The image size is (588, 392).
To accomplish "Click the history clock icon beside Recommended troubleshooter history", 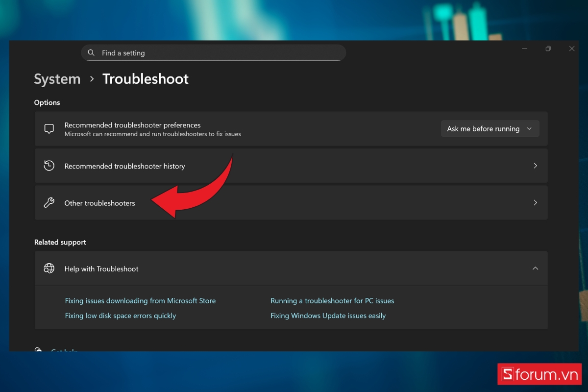I will pyautogui.click(x=49, y=166).
